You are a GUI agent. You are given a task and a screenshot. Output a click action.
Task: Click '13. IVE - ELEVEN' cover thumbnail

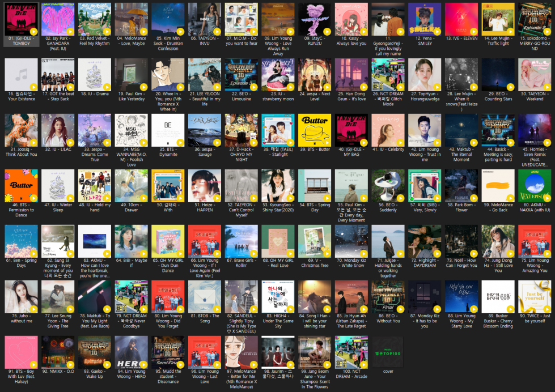(461, 19)
